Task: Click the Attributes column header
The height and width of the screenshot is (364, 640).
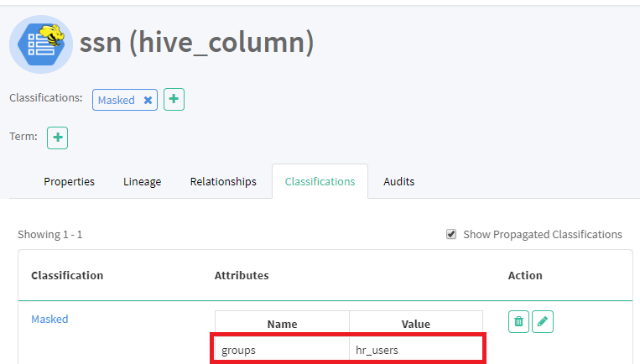Action: (x=242, y=275)
